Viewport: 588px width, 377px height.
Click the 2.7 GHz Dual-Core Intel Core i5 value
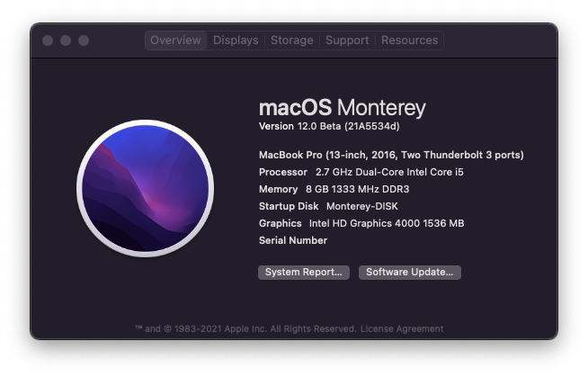pyautogui.click(x=389, y=172)
